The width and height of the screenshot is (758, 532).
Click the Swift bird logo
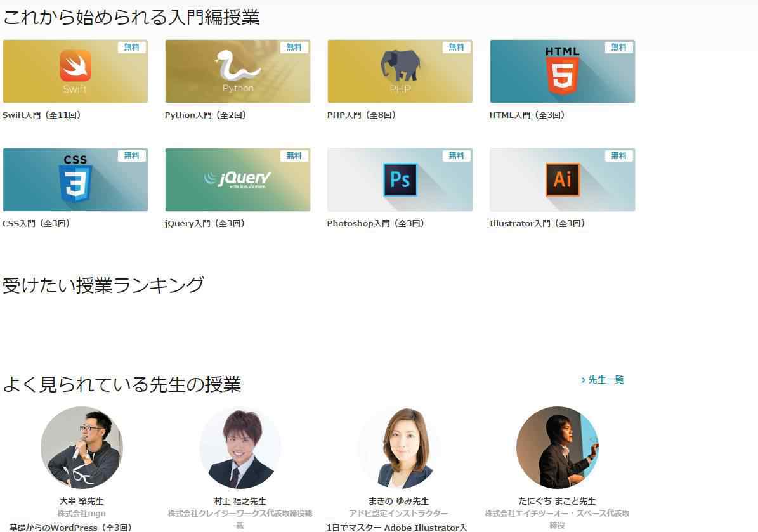(x=75, y=66)
